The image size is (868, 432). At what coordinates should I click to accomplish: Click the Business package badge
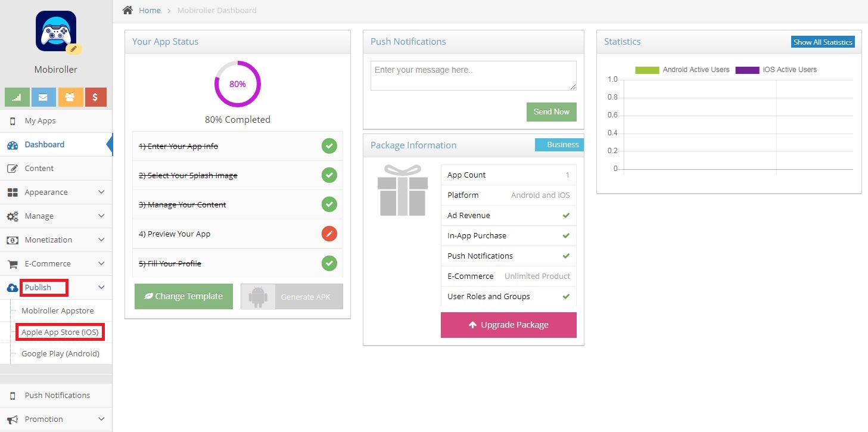point(559,145)
